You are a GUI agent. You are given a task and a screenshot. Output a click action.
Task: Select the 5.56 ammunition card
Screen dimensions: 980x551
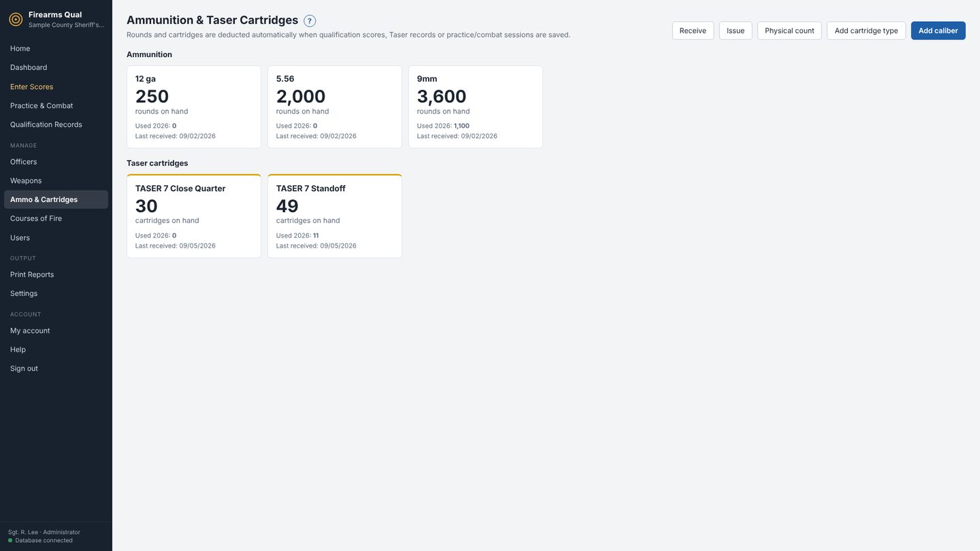click(x=335, y=107)
